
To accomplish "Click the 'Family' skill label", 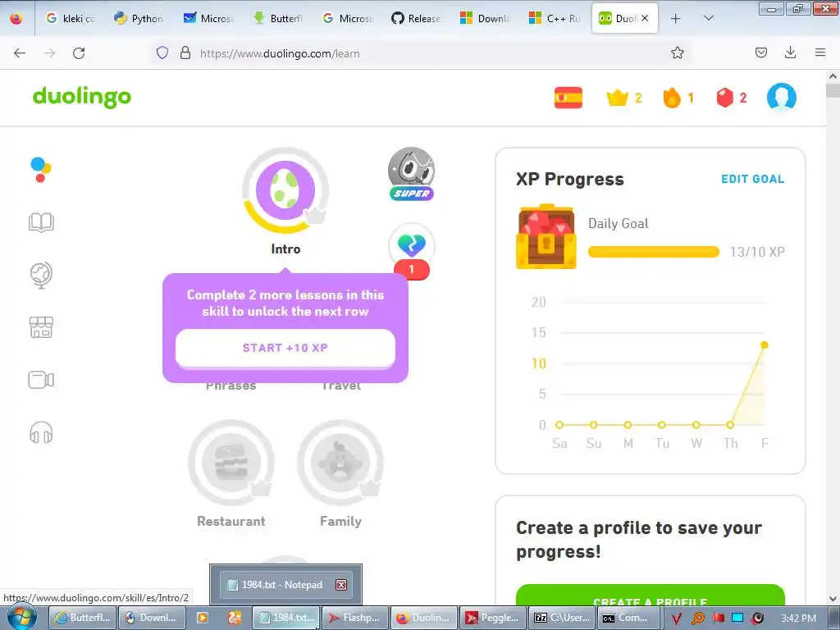I will tap(340, 521).
